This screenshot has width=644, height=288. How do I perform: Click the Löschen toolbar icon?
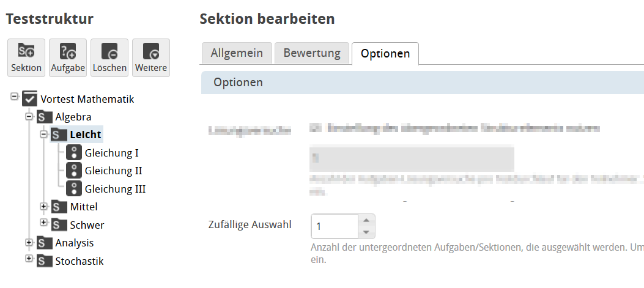tap(109, 52)
